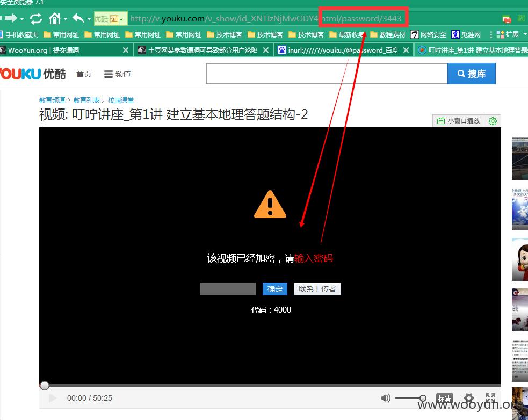Open the 扩展 extensions icon

508,34
